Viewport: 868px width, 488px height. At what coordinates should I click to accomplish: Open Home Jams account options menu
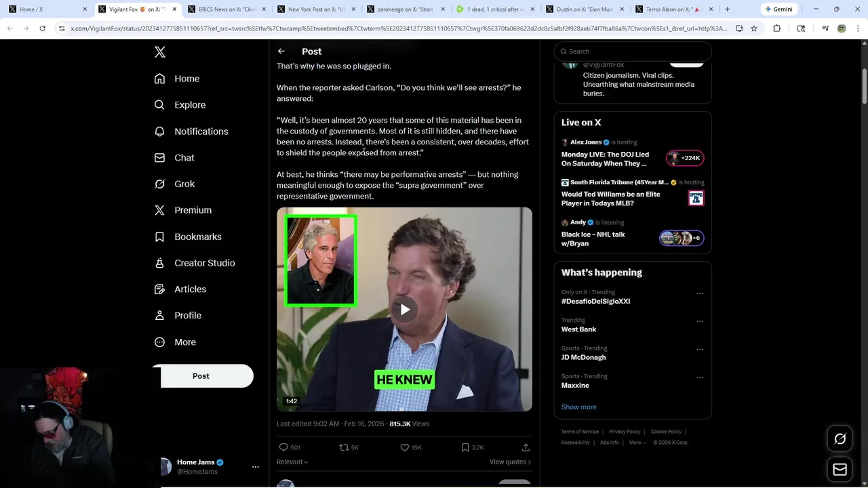pos(256,467)
